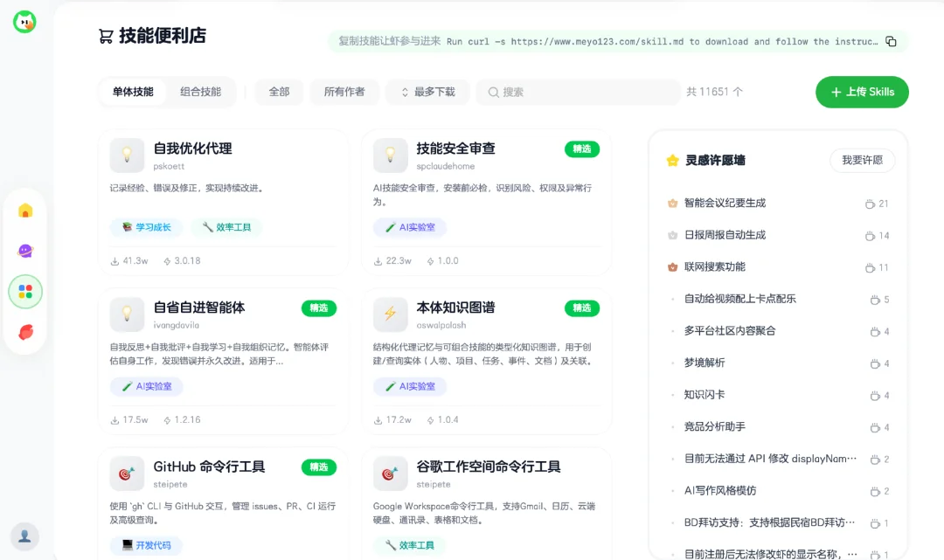Viewport: 944px width, 560px height.
Task: Open the red shrimp sidebar icon
Action: [25, 332]
